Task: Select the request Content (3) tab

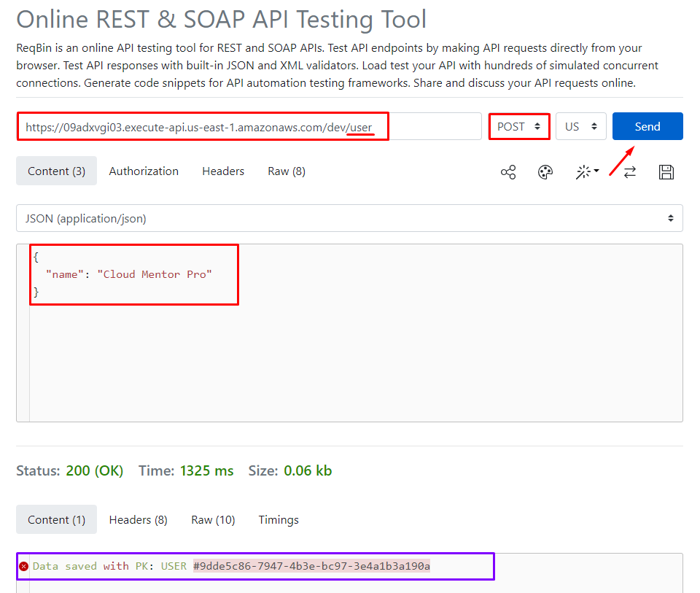Action: (x=56, y=171)
